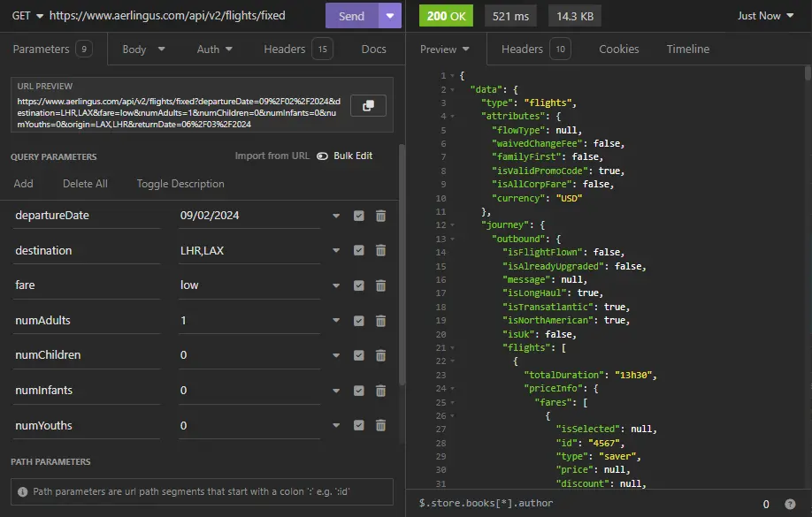Open the Docs tab
The width and height of the screenshot is (812, 517).
[x=374, y=49]
